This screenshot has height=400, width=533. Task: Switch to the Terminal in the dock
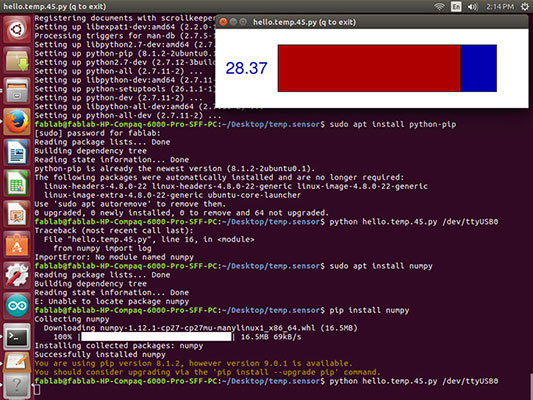point(17,336)
